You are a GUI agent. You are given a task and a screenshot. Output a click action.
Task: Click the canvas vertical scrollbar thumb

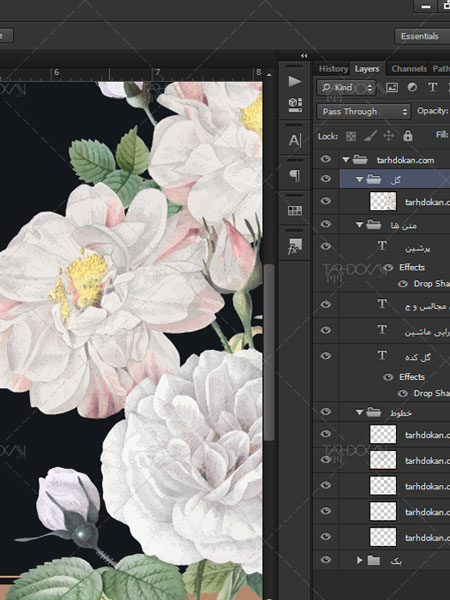click(269, 352)
